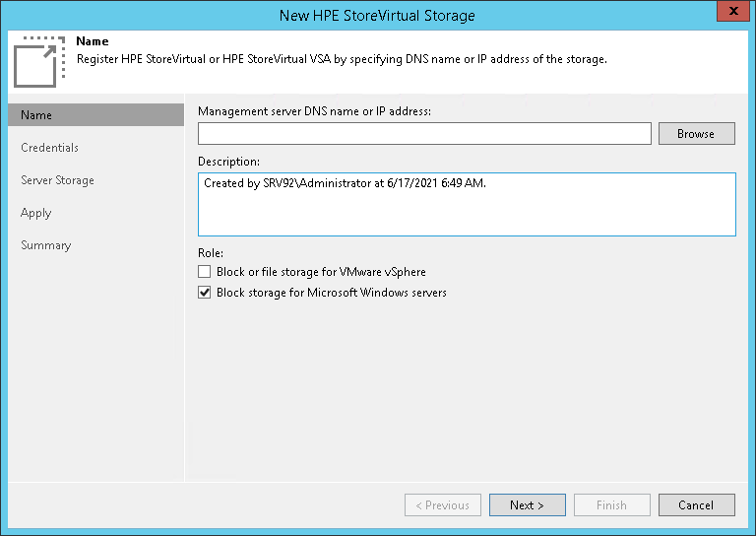756x536 pixels.
Task: Click the 'Register HPE StoreVirtual' description text
Action: [342, 59]
